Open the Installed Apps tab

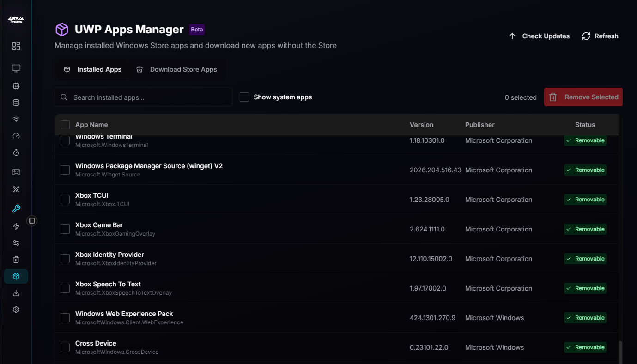coord(93,69)
